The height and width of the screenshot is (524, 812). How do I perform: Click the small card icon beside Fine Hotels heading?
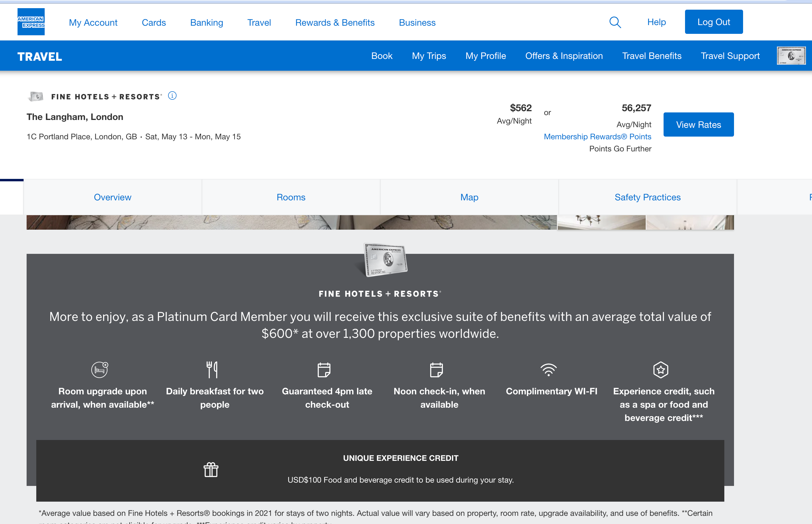(x=36, y=97)
